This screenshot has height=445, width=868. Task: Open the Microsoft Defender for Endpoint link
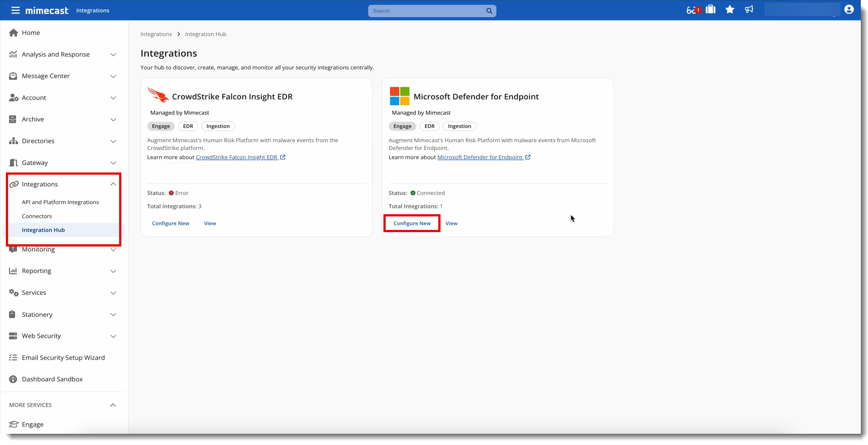pos(480,158)
